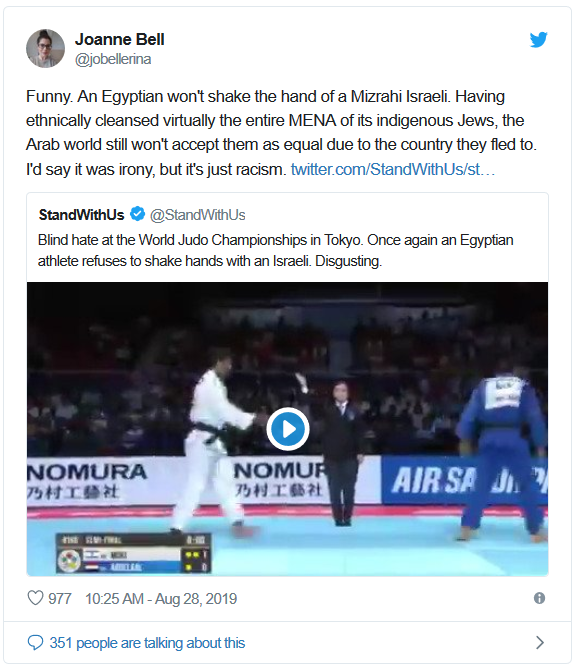
Task: Click the Twitter bird logo
Action: pyautogui.click(x=538, y=39)
